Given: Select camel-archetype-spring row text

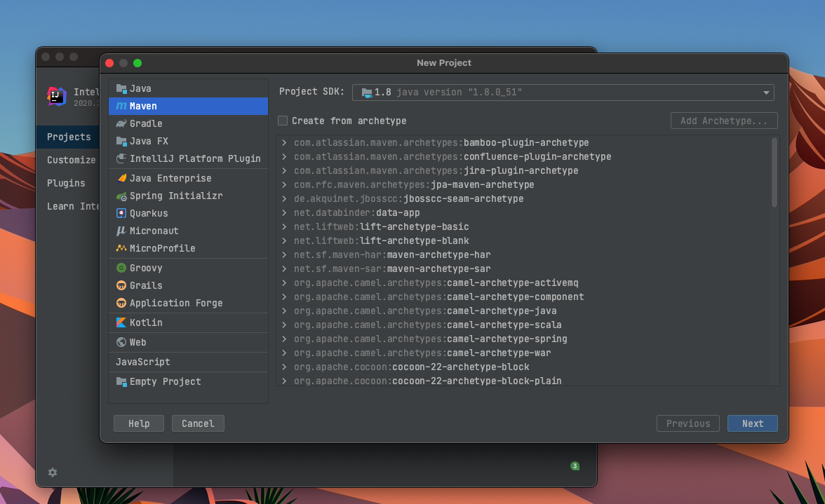Looking at the screenshot, I should (431, 339).
